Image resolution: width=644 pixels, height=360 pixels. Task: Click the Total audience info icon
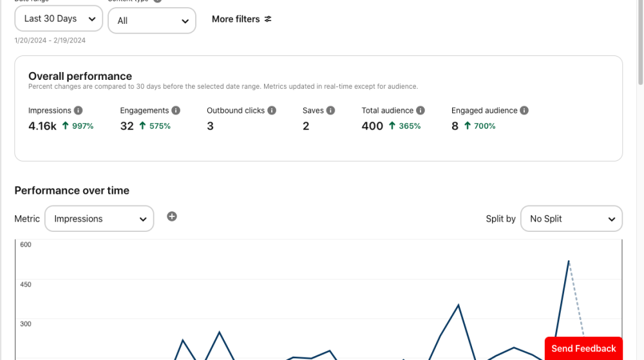(421, 111)
